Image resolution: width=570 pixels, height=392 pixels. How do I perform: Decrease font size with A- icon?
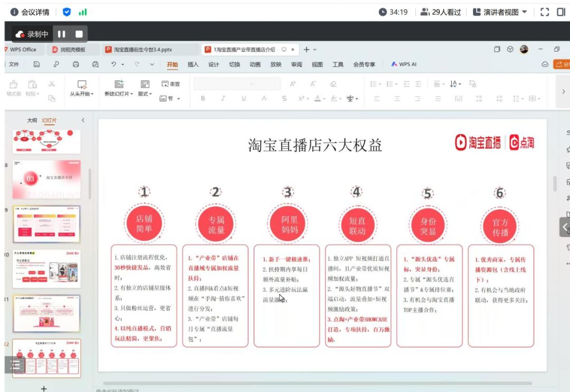tap(313, 84)
